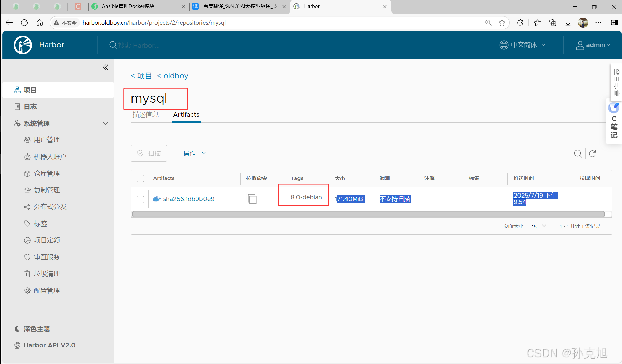
Task: Reload the browser page
Action: click(24, 23)
